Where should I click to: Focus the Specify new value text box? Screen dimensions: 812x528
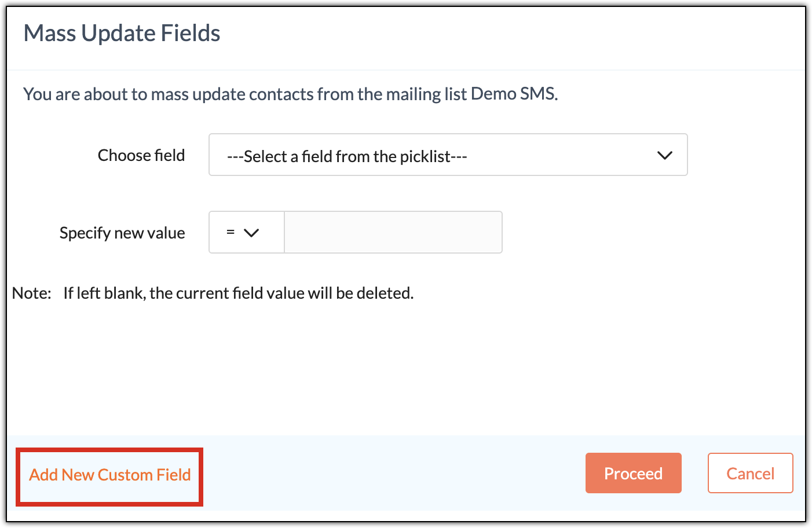393,232
